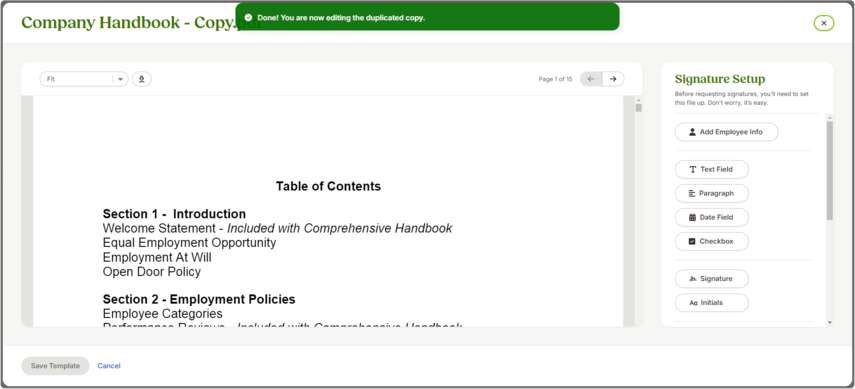Insert a Checkbox field
Viewport: 855px width, 389px height.
pos(712,241)
